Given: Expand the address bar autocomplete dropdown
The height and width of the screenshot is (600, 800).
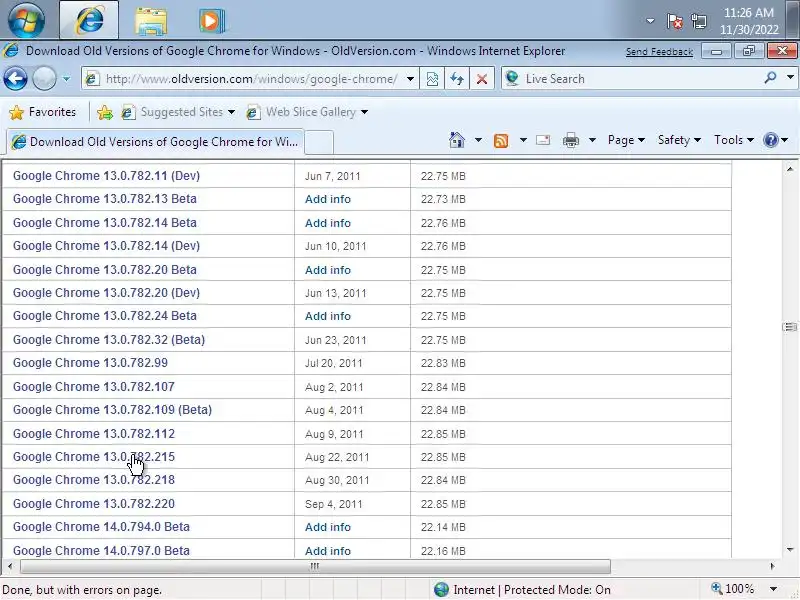Looking at the screenshot, I should 410,79.
